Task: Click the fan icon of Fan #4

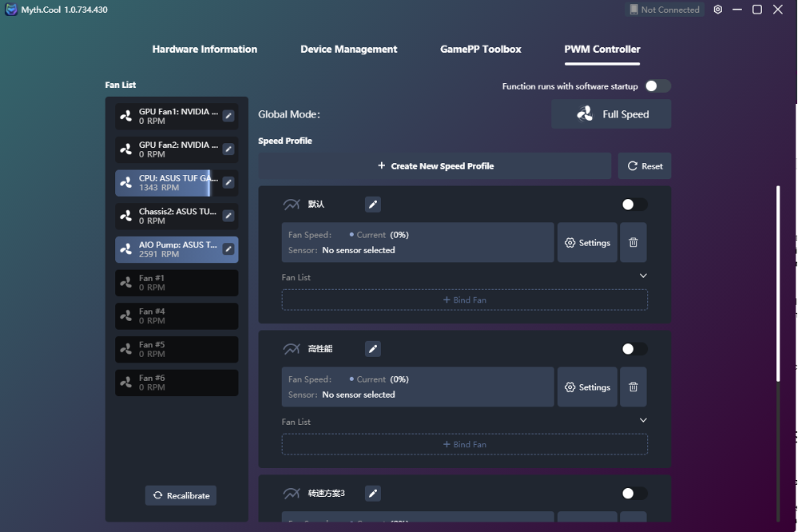Action: 125,316
